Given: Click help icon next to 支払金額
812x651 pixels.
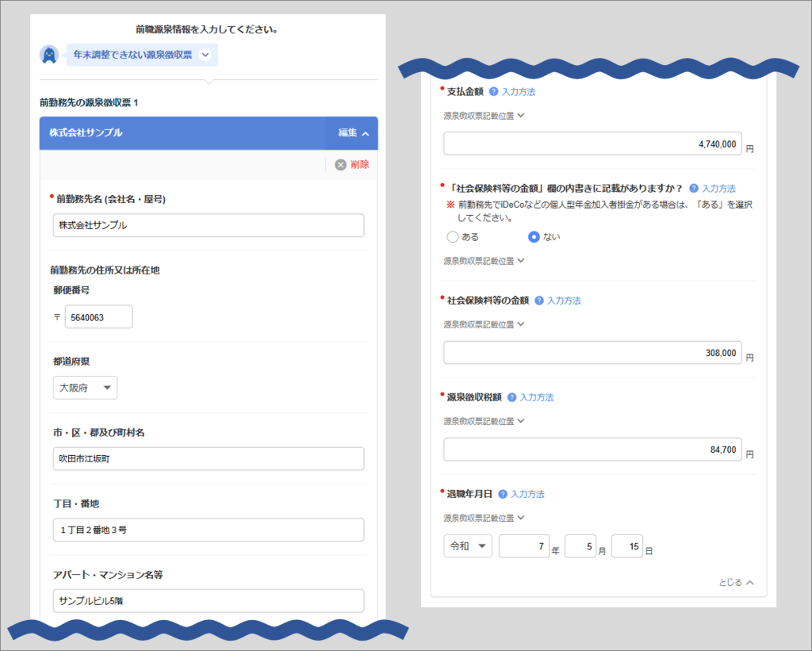Looking at the screenshot, I should (x=493, y=92).
